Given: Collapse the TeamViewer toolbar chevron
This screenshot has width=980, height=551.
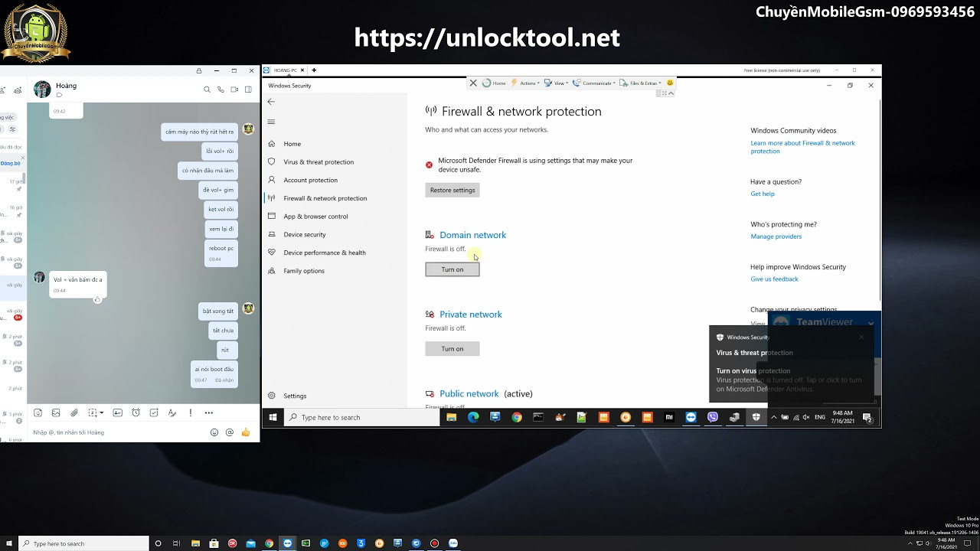Looking at the screenshot, I should tap(671, 93).
